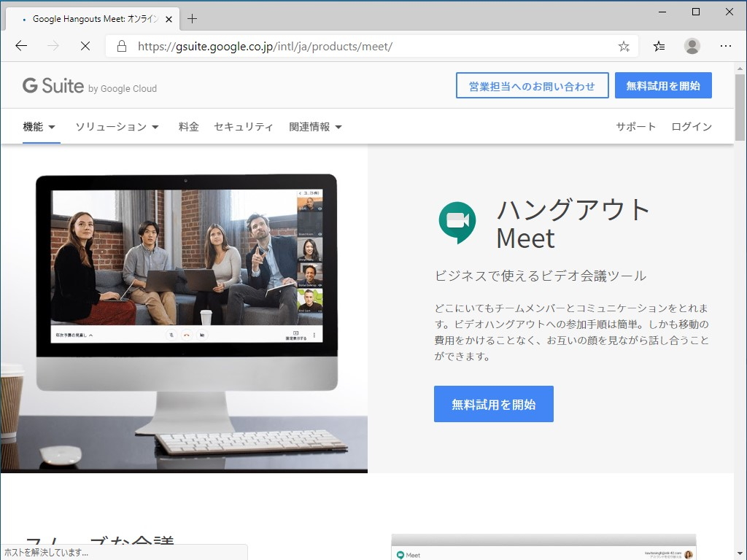Click the padlock icon in the address bar

(119, 45)
